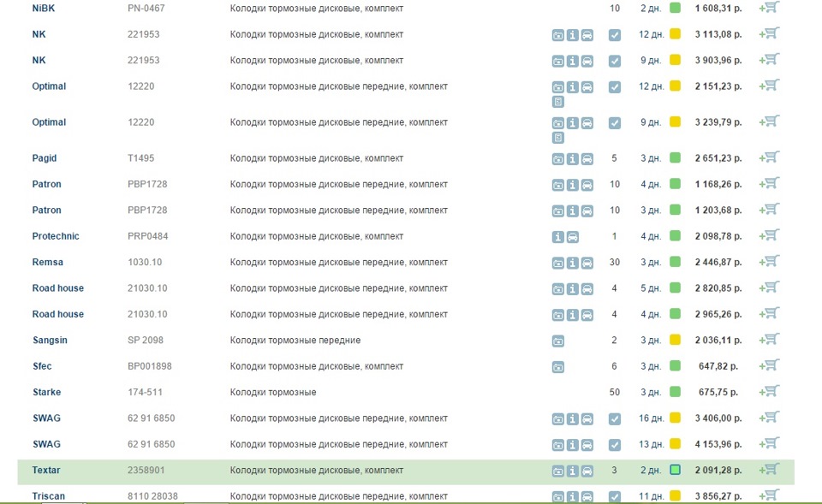Open car applicability for SWAG 3 406,00 р. row
822x504 pixels.
point(587,419)
